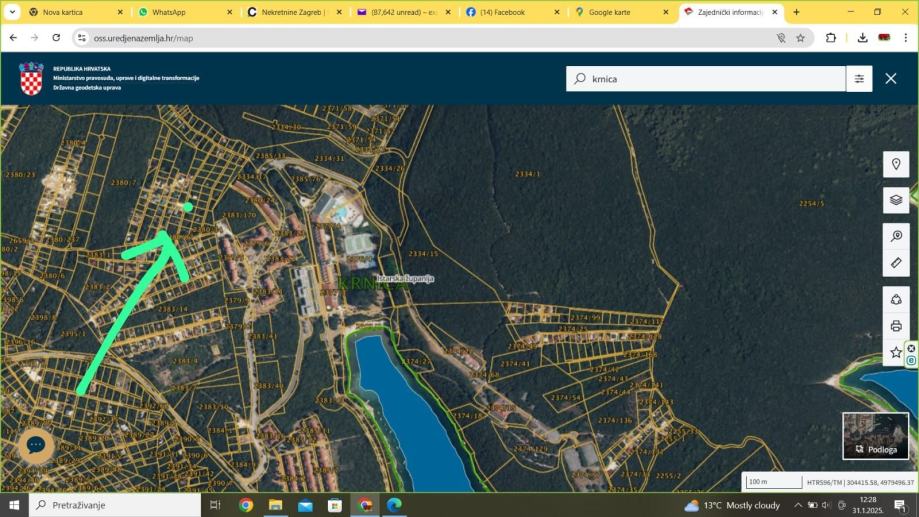Click the location pin tool in map sidebar

896,165
